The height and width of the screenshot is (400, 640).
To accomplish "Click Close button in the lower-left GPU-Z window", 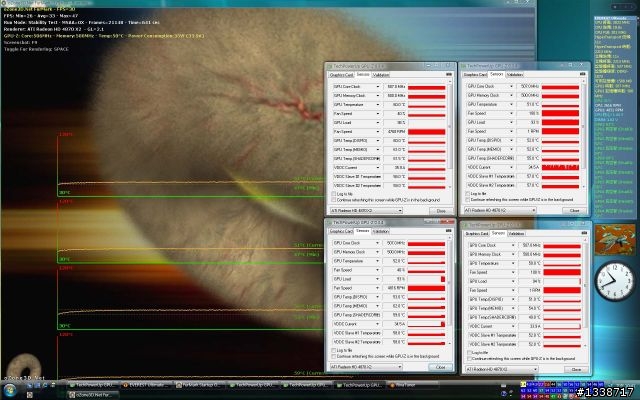I will [441, 367].
